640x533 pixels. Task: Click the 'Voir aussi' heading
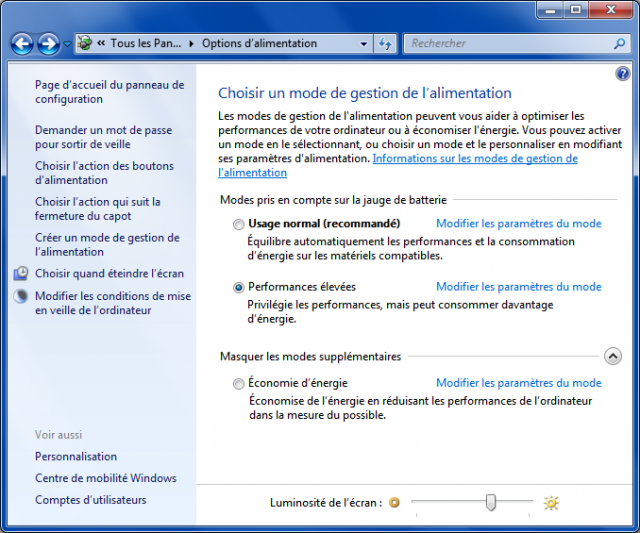click(x=58, y=435)
